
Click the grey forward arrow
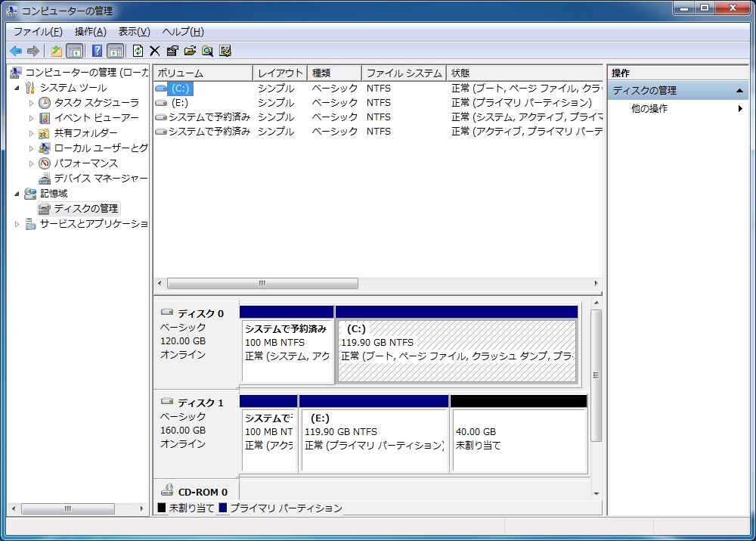pyautogui.click(x=33, y=51)
